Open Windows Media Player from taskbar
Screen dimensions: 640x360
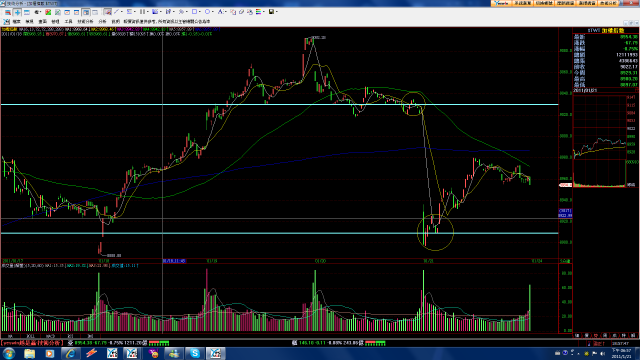(x=49, y=353)
